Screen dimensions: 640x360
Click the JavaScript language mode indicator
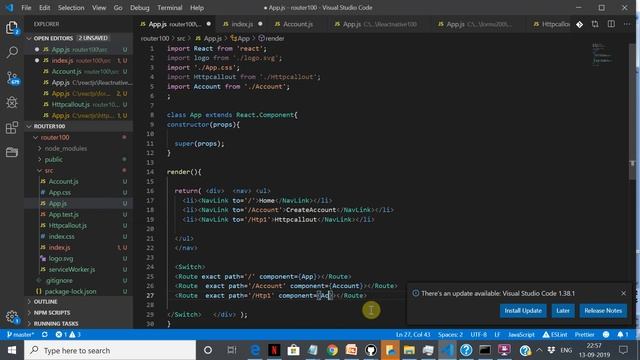click(521, 334)
